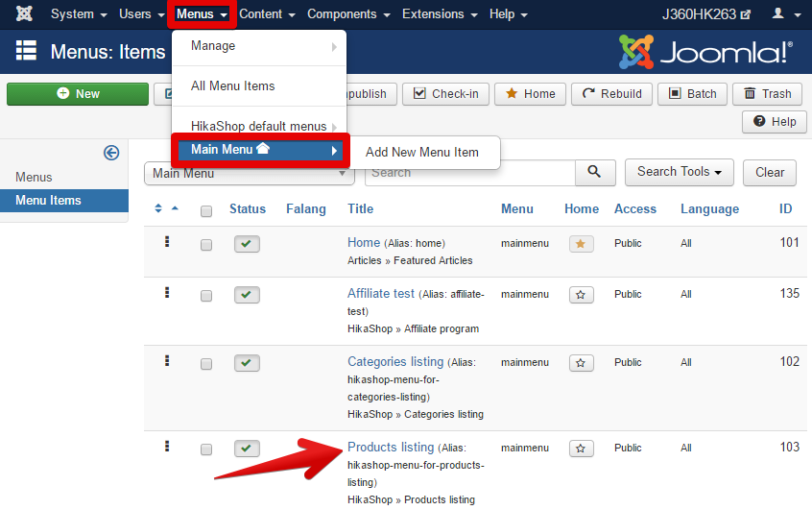
Task: Expand the Search Tools dropdown
Action: click(679, 172)
